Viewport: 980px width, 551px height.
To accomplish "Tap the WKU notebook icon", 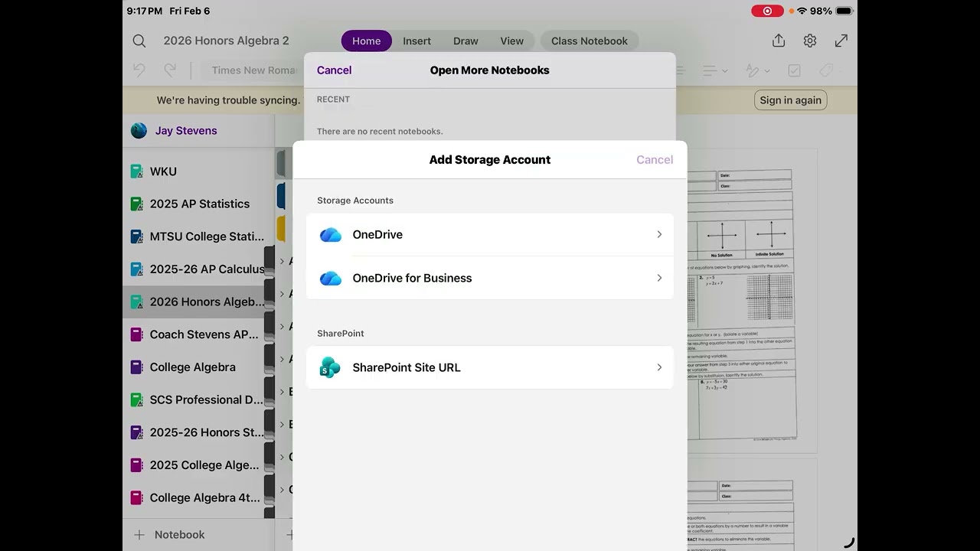I will tap(137, 171).
